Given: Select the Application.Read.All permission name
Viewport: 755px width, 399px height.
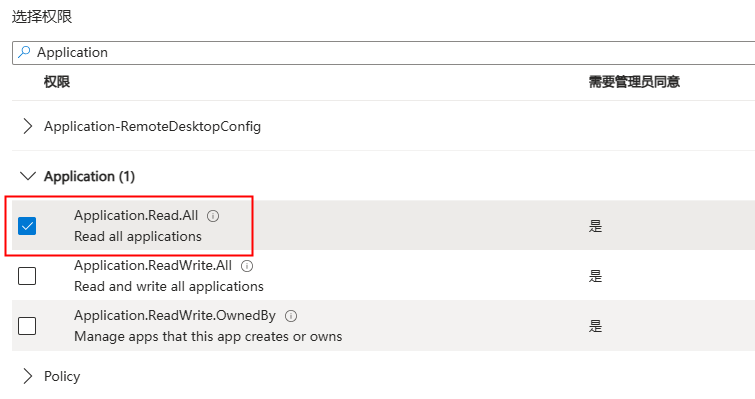Looking at the screenshot, I should coord(136,215).
